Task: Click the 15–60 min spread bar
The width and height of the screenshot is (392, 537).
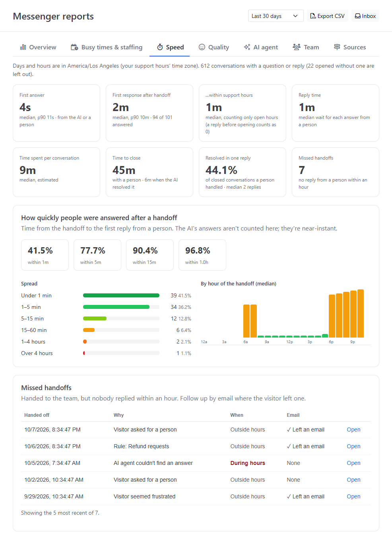Action: 89,330
